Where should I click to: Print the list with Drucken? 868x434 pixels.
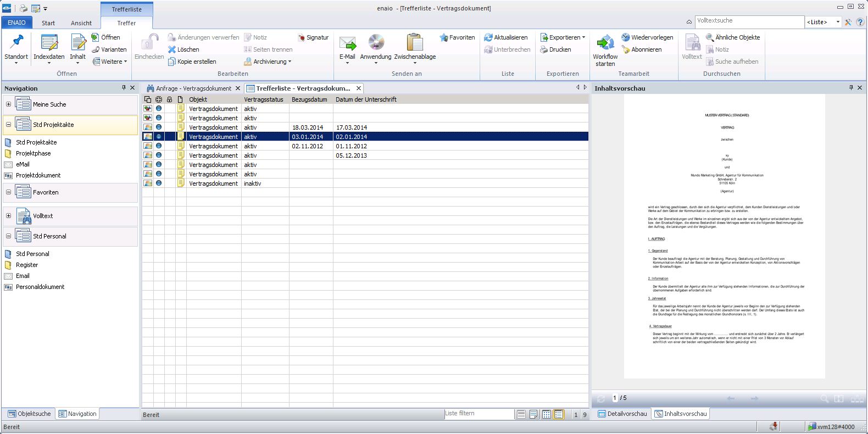pyautogui.click(x=555, y=49)
